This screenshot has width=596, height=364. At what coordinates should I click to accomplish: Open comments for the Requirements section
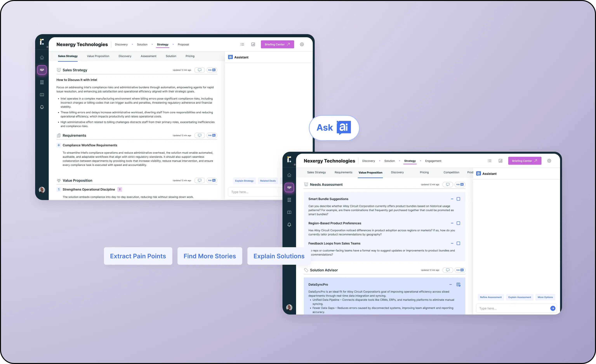pyautogui.click(x=200, y=135)
